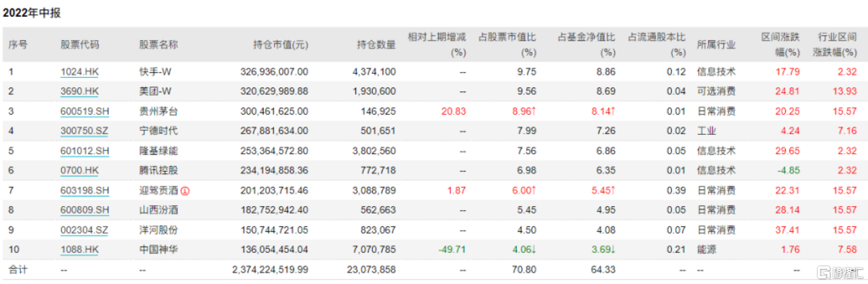The image size is (868, 284).
Task: Open stock code link 002304.SZ
Action: (x=85, y=230)
